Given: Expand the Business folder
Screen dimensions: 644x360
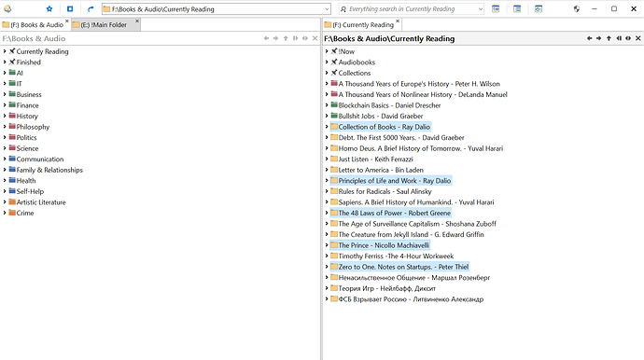Looking at the screenshot, I should pos(5,94).
